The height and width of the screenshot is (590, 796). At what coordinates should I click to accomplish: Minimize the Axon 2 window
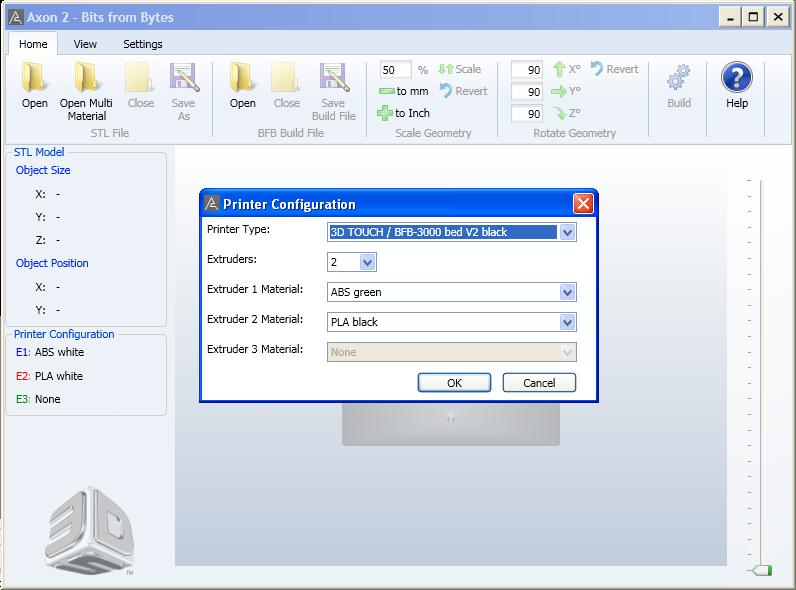pos(730,17)
